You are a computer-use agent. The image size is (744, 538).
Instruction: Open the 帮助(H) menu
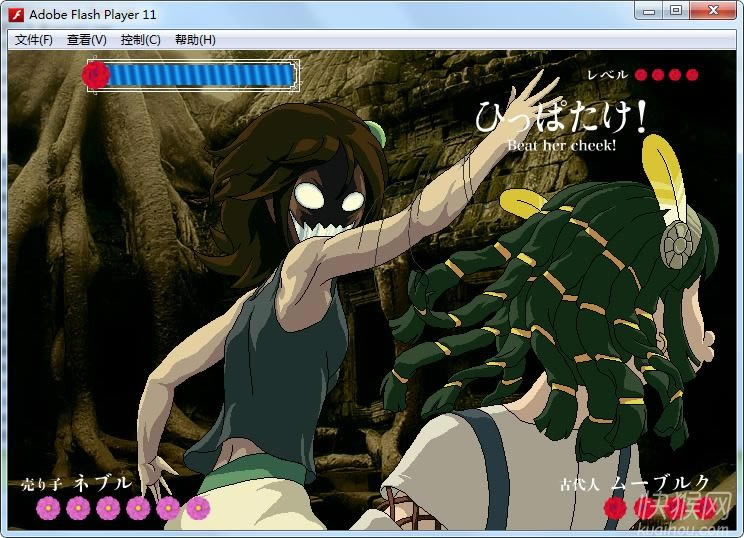pos(195,40)
